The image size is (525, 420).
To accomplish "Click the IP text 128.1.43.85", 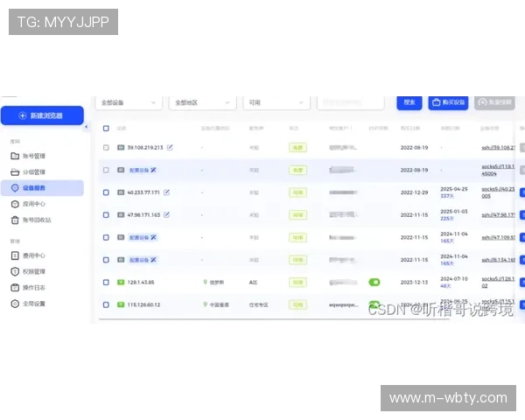I will tap(141, 283).
